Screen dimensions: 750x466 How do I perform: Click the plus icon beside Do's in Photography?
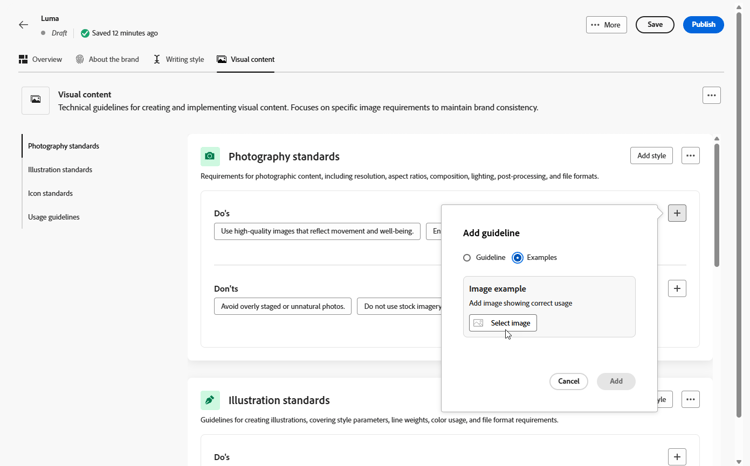click(677, 213)
